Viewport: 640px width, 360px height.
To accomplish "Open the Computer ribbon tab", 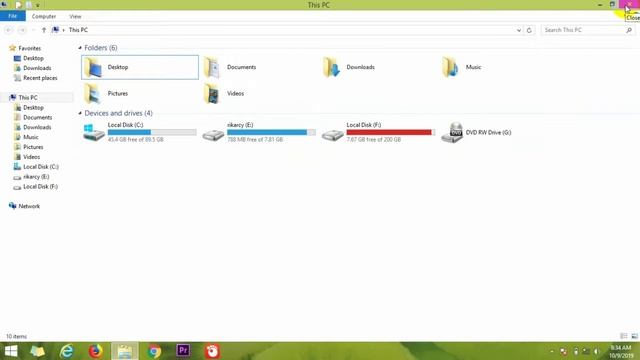I will (x=44, y=16).
